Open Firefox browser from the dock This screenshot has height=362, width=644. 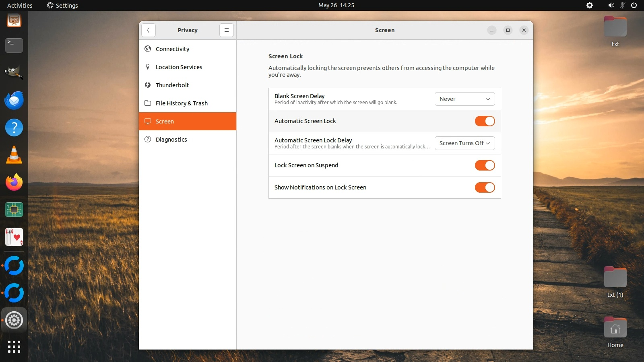point(14,183)
